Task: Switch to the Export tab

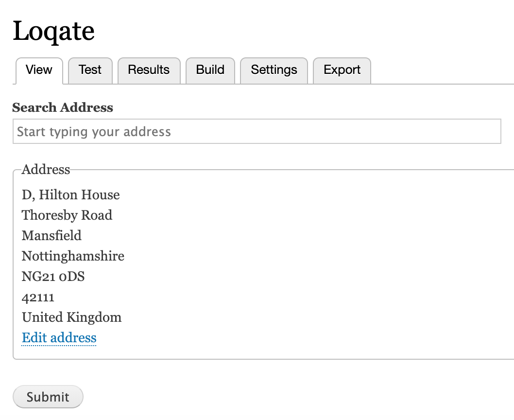Action: coord(342,70)
